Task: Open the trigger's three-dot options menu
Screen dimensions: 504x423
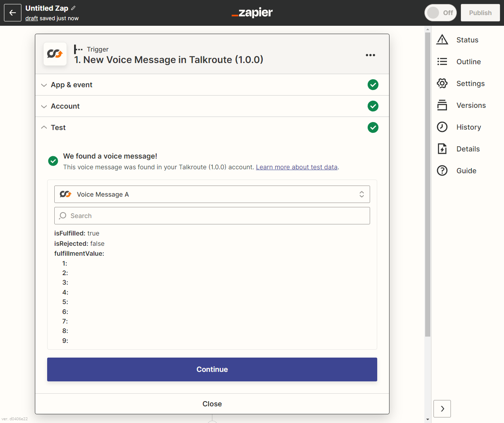Action: click(370, 55)
